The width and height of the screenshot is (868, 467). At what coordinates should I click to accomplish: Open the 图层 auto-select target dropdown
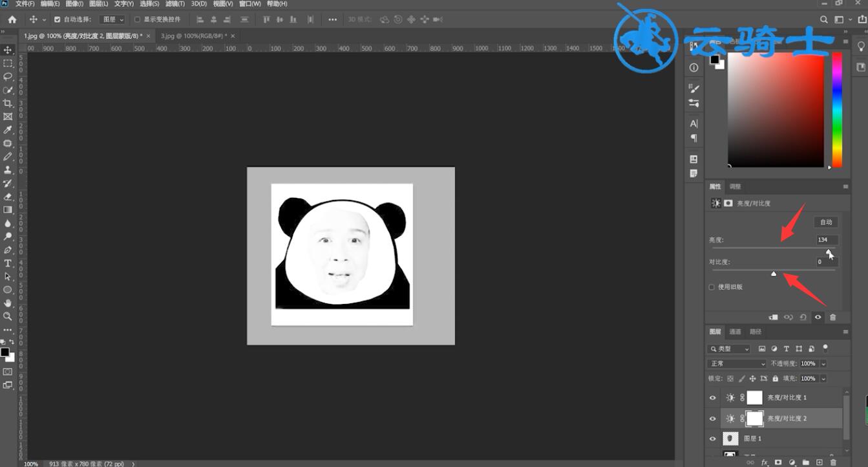click(112, 19)
